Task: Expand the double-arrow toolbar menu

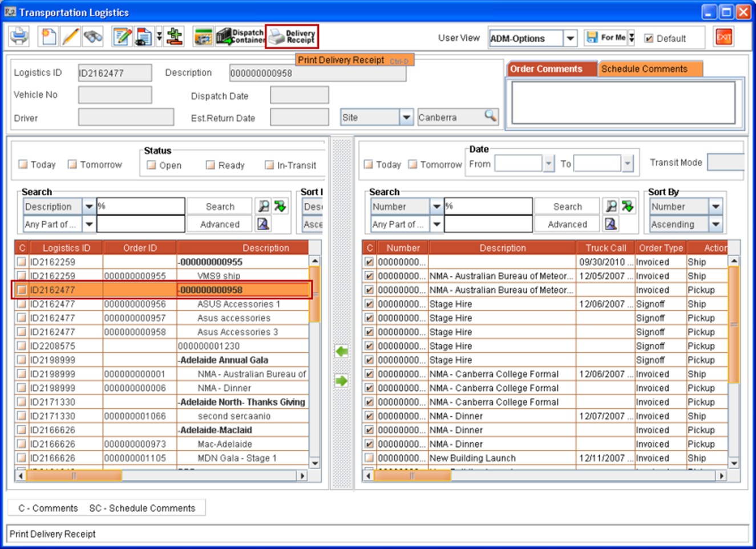Action: 159,36
